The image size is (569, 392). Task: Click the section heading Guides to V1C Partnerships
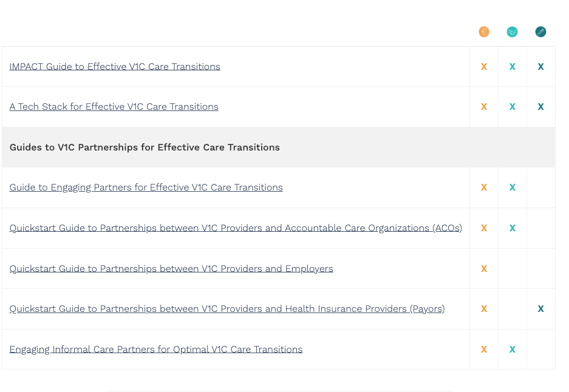click(x=145, y=147)
